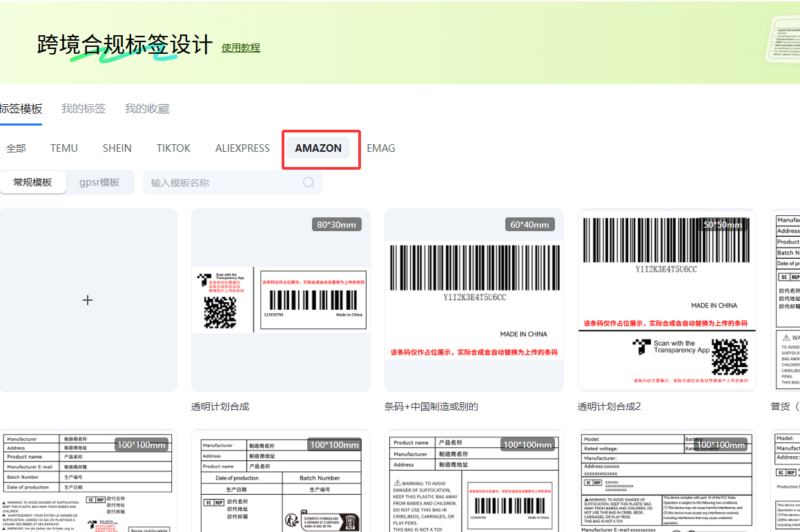Click the 普货 template title
The height and width of the screenshot is (532, 800).
point(785,406)
